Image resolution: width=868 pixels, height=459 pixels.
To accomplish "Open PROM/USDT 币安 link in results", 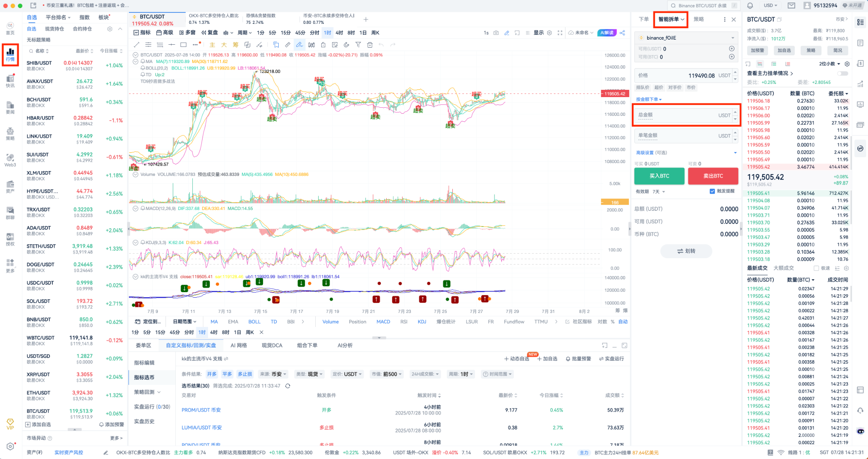I will pos(201,410).
